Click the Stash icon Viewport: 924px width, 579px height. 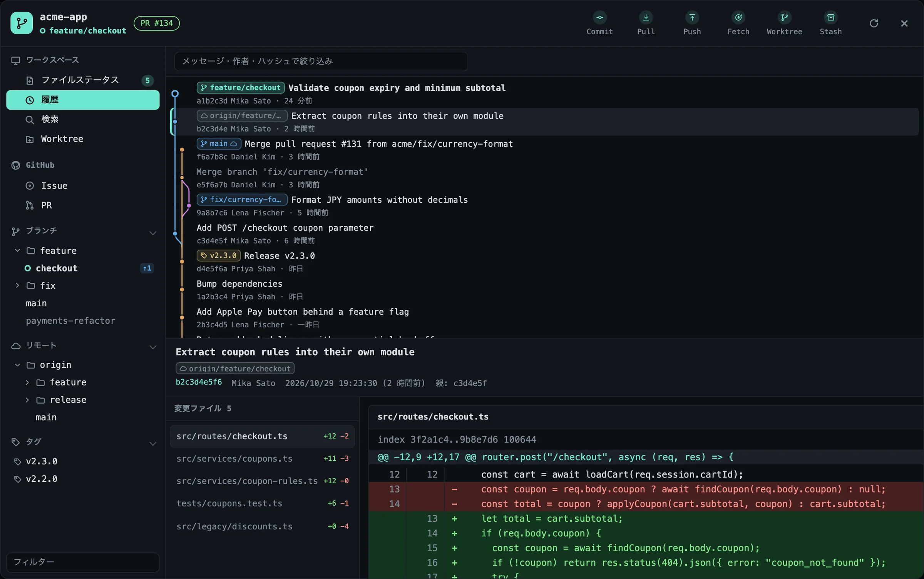point(830,18)
